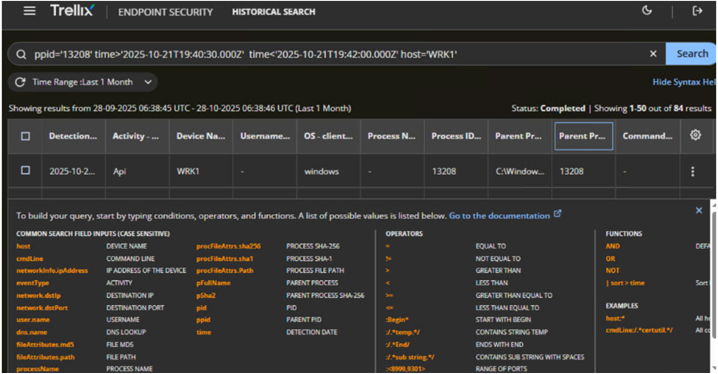Click the Hide Syntax Help link
The height and width of the screenshot is (374, 718).
pyautogui.click(x=685, y=82)
